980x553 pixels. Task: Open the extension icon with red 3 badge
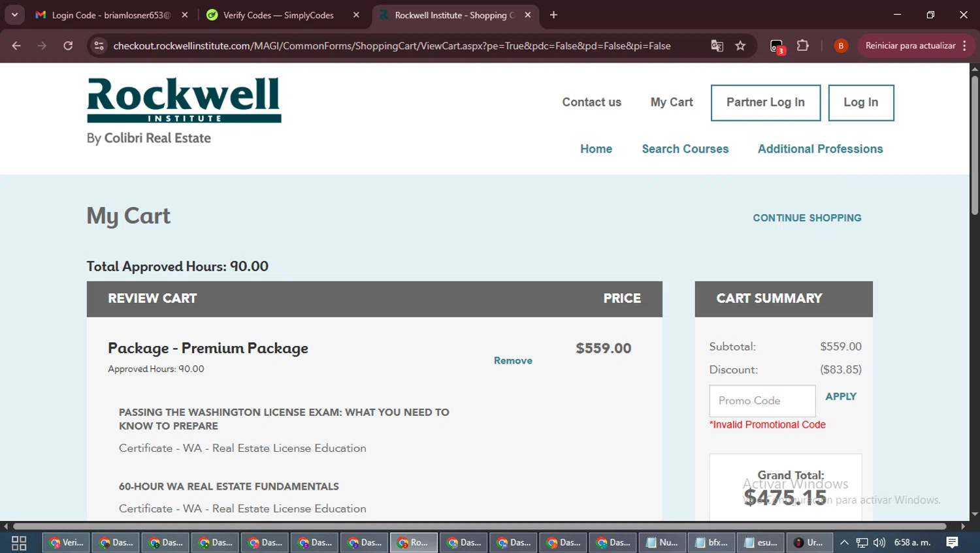click(x=777, y=46)
